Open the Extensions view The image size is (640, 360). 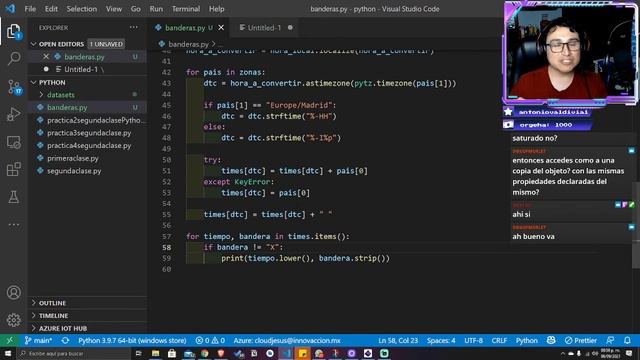(x=13, y=169)
